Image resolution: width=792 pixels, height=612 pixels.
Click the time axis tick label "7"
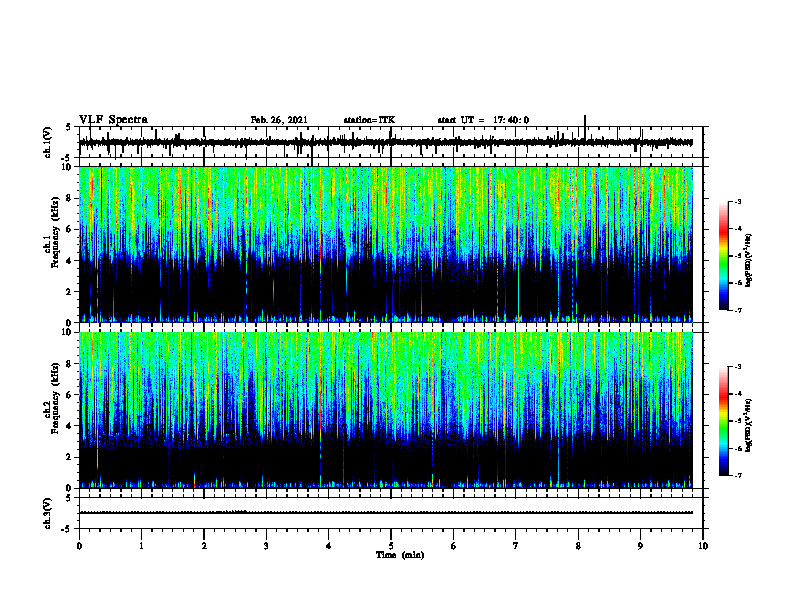pos(516,546)
